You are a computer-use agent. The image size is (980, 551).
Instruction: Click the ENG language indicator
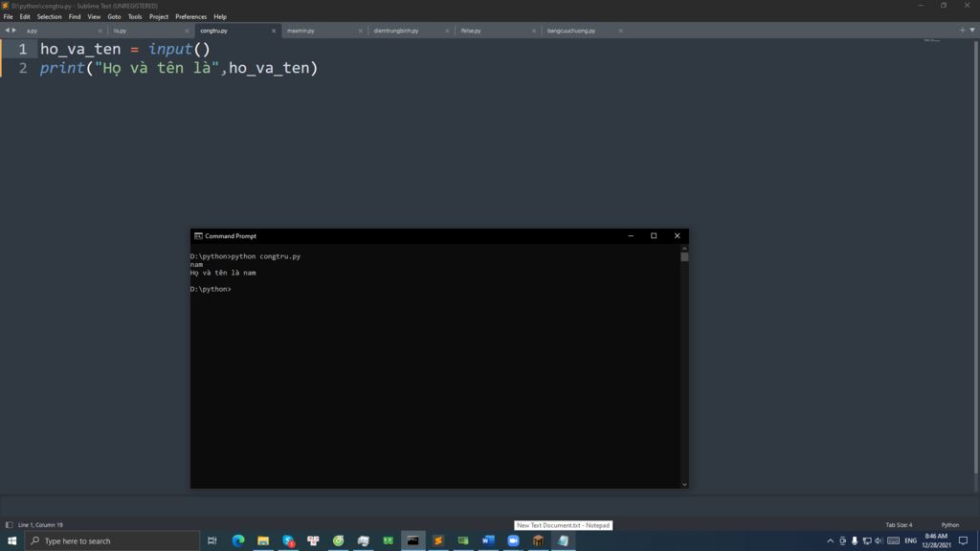pos(911,541)
